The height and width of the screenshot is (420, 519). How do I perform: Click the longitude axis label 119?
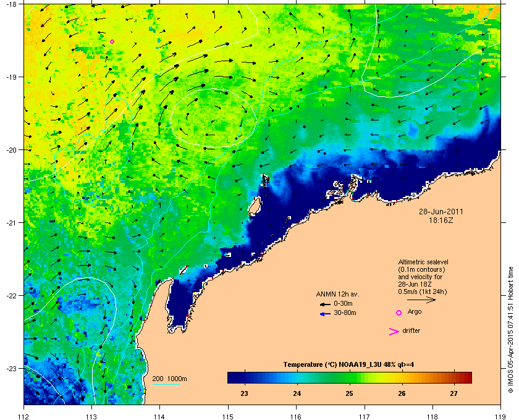point(500,416)
